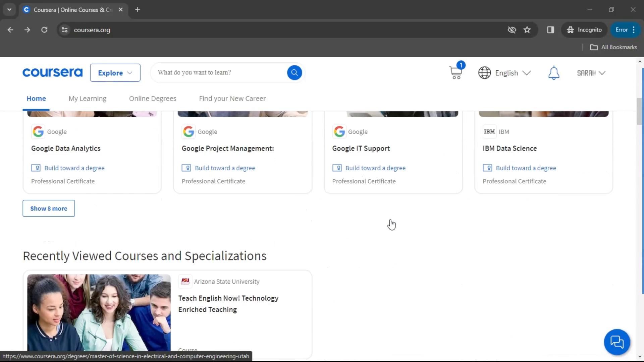The height and width of the screenshot is (362, 644).
Task: Click the eye-slash tracking protection icon
Action: pos(512,30)
